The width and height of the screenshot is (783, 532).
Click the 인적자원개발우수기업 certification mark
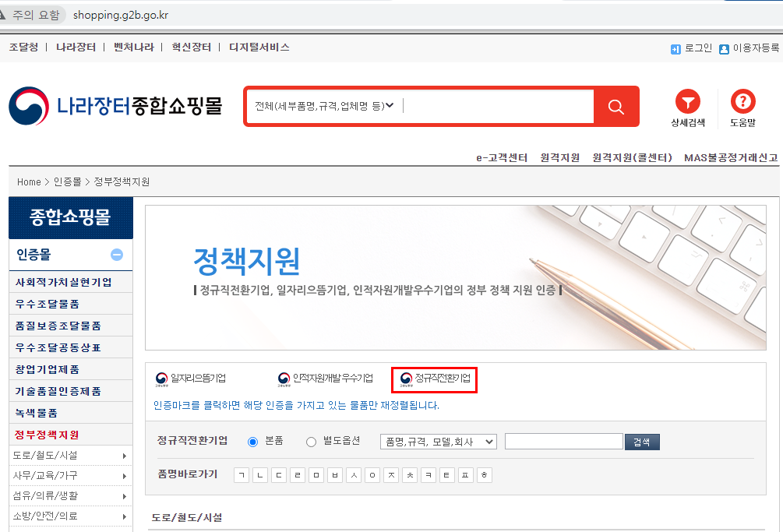[x=326, y=379]
